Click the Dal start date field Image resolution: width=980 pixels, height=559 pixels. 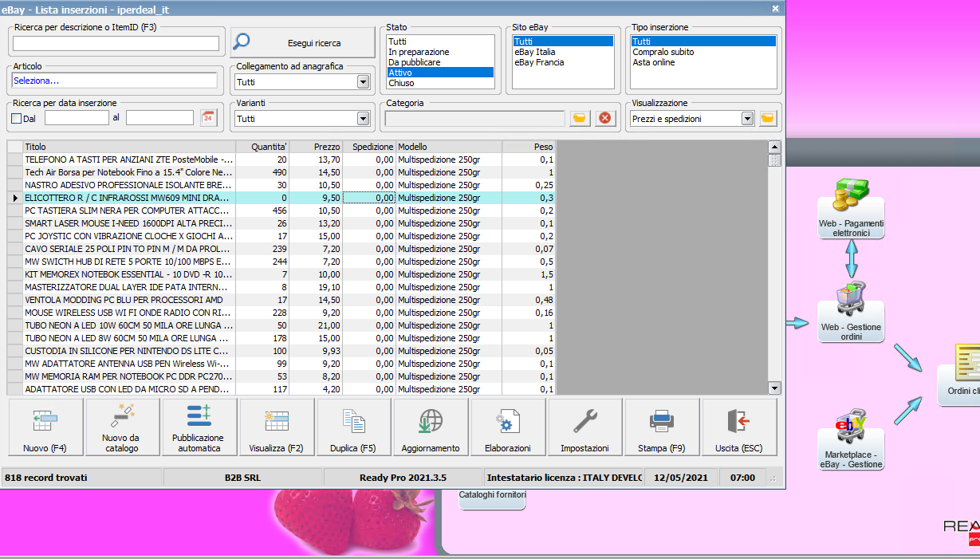click(x=77, y=118)
